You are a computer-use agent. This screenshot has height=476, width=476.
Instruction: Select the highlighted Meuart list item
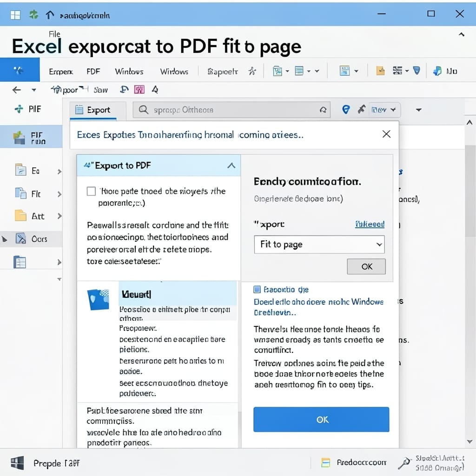(x=178, y=294)
